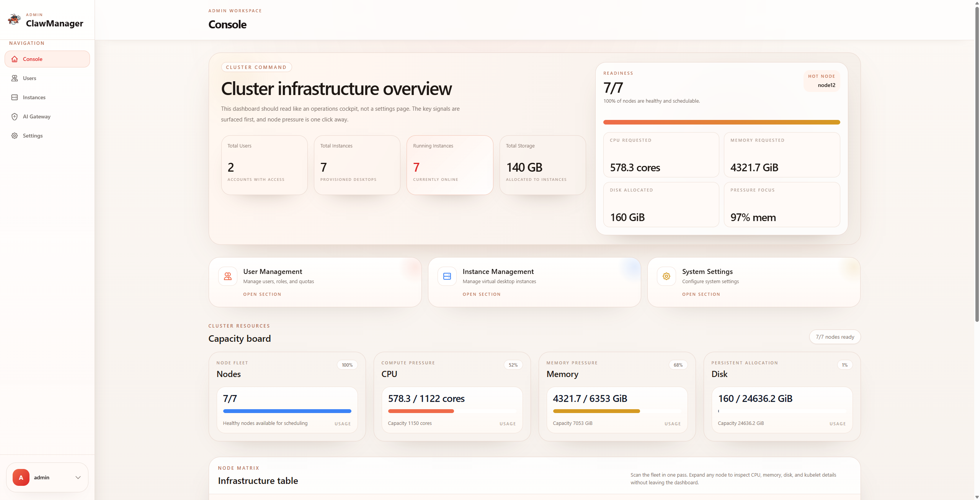Viewport: 980px width, 500px height.
Task: Click the Pressure Focus 97% mem tile
Action: [782, 205]
